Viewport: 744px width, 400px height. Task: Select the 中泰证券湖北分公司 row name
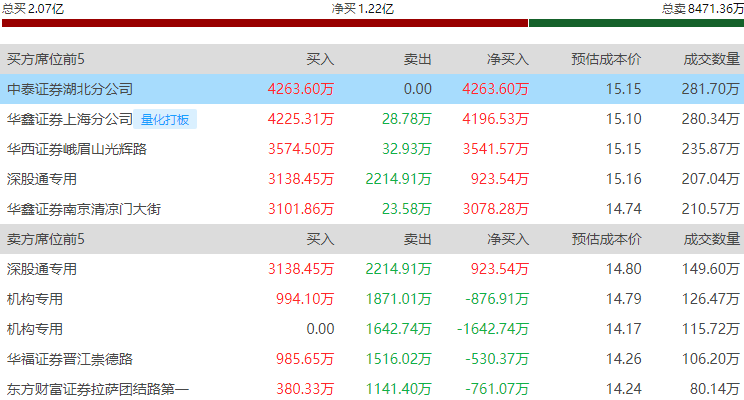click(x=70, y=89)
